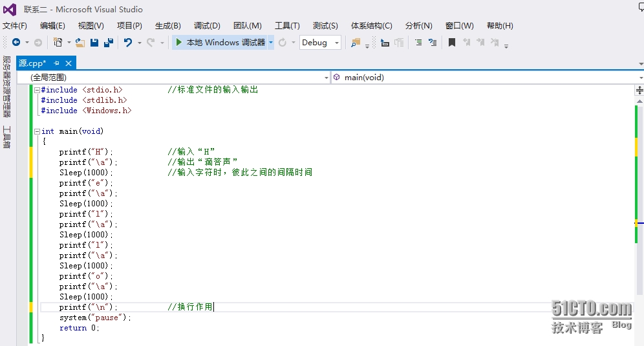Click the vertical scrollbar up arrow
Image resolution: width=644 pixels, height=346 pixels.
click(639, 101)
